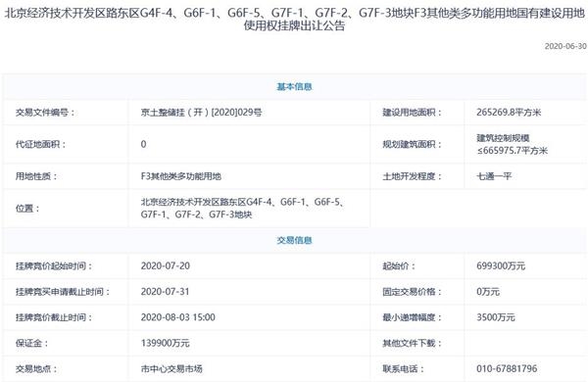This screenshot has width=588, height=382.
Task: Click the 挂牌竞买申请截止时间 label
Action: click(63, 292)
